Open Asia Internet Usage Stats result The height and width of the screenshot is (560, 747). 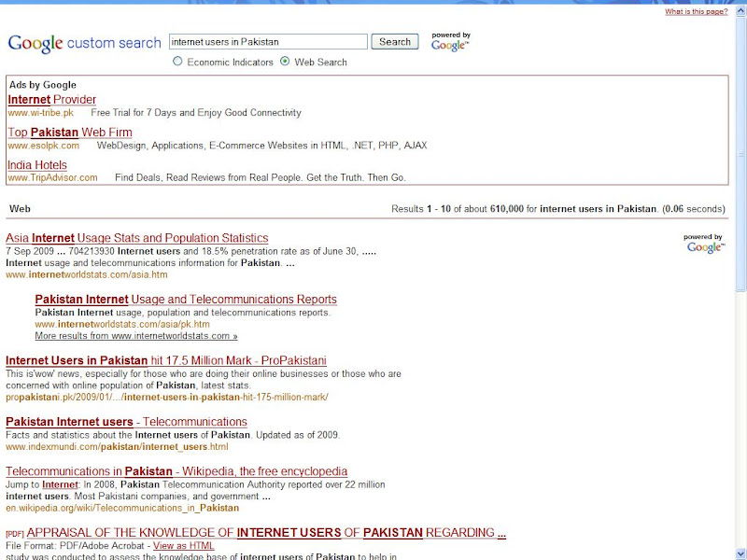click(137, 238)
